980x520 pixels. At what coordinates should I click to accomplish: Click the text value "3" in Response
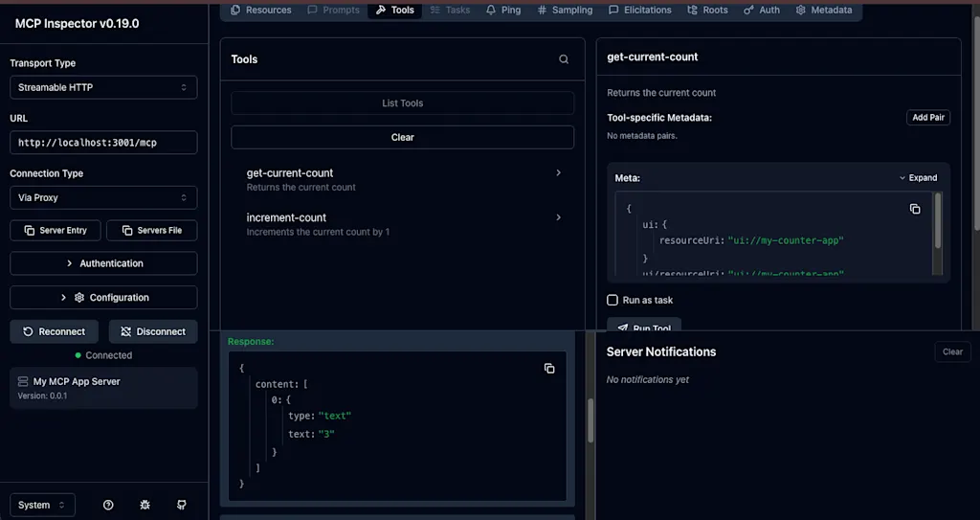(326, 434)
